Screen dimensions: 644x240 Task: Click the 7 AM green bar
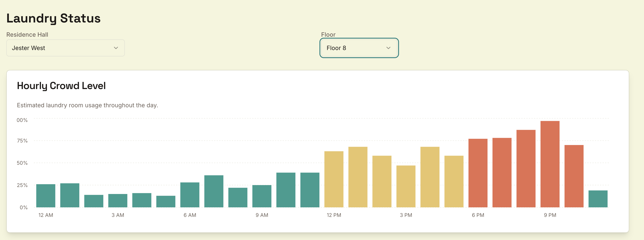[214, 191]
